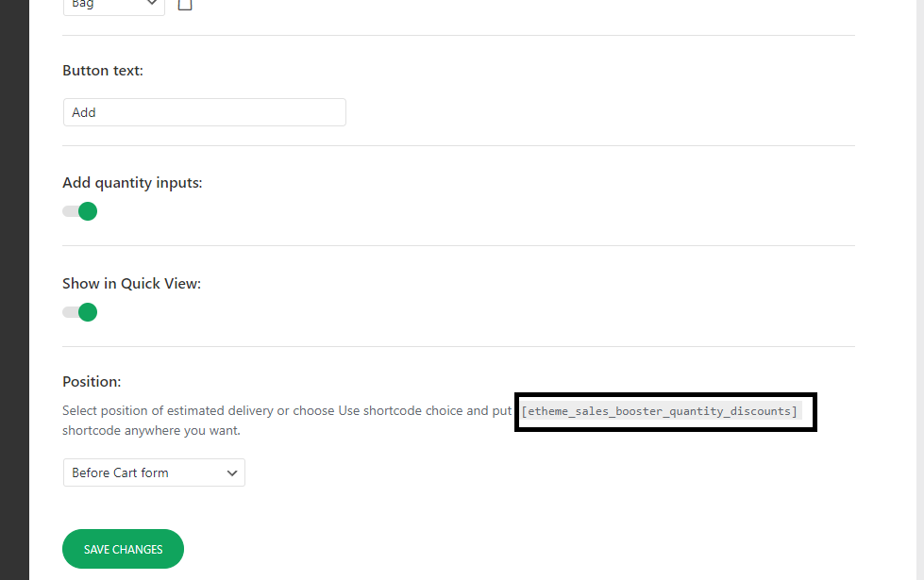Click the Position: heading label
The width and height of the screenshot is (924, 580).
(92, 382)
